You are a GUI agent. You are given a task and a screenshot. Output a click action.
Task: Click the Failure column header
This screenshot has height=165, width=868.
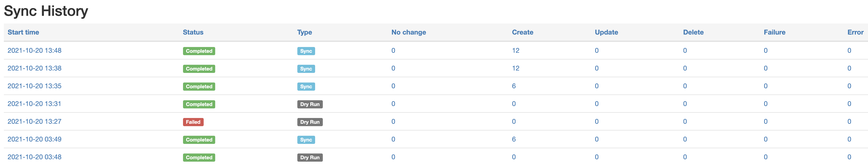[x=774, y=32]
